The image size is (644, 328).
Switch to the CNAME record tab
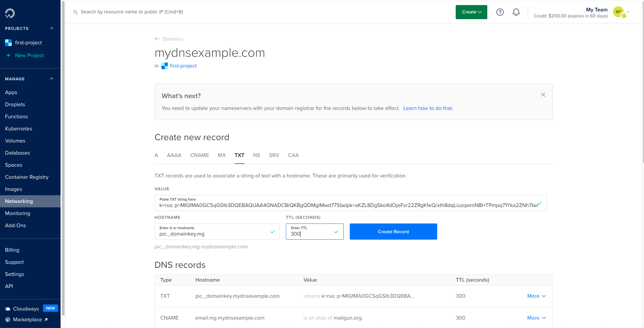point(200,155)
